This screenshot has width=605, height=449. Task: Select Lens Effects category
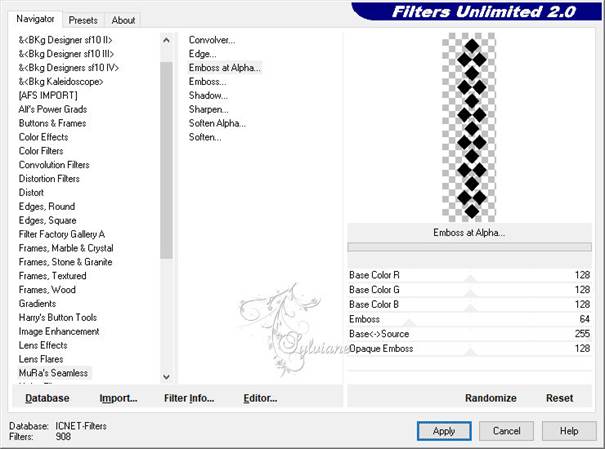(43, 345)
